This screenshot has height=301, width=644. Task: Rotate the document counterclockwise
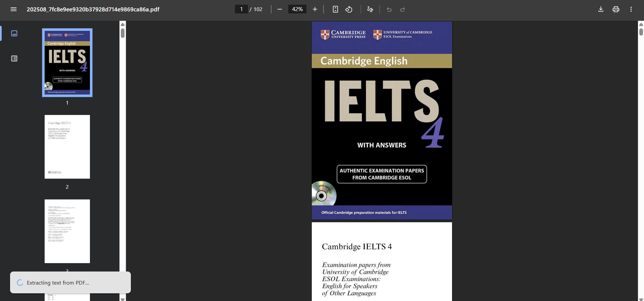click(x=349, y=9)
